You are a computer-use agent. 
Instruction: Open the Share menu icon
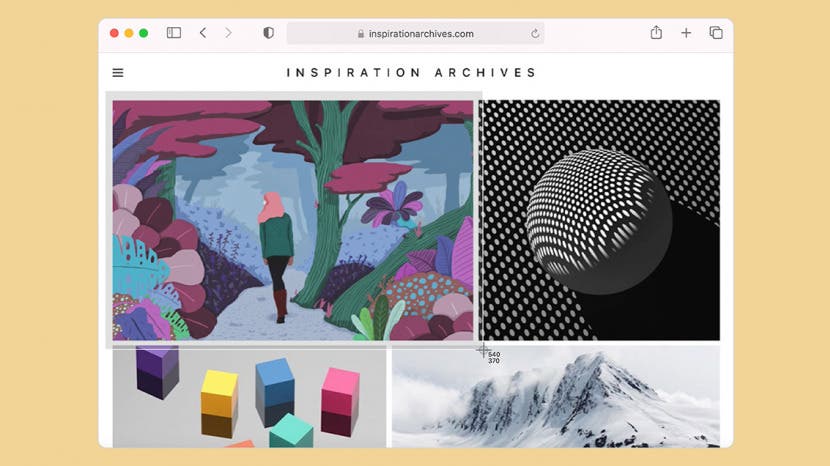click(x=656, y=32)
